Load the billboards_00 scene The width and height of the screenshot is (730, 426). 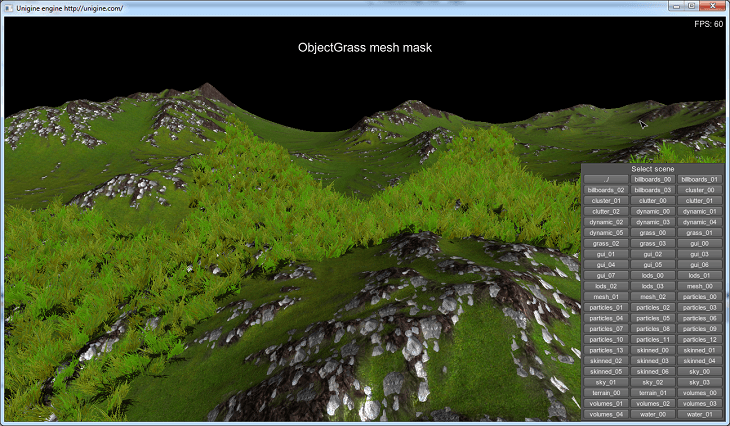coord(653,179)
